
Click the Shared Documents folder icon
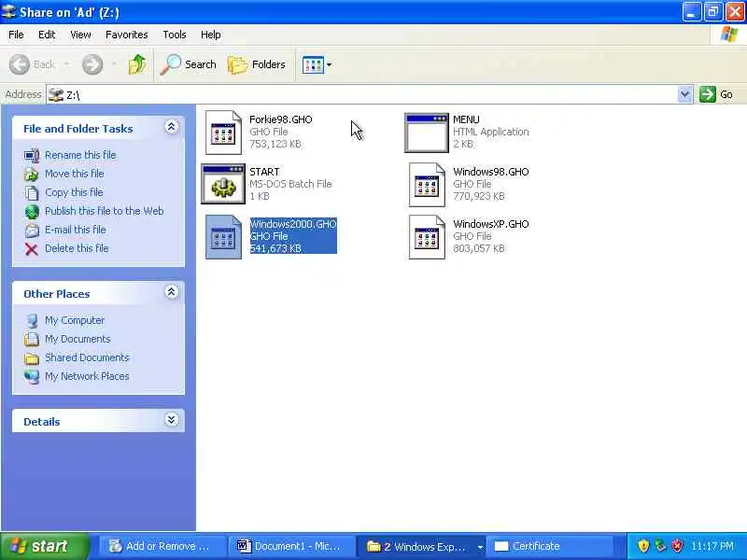[32, 358]
